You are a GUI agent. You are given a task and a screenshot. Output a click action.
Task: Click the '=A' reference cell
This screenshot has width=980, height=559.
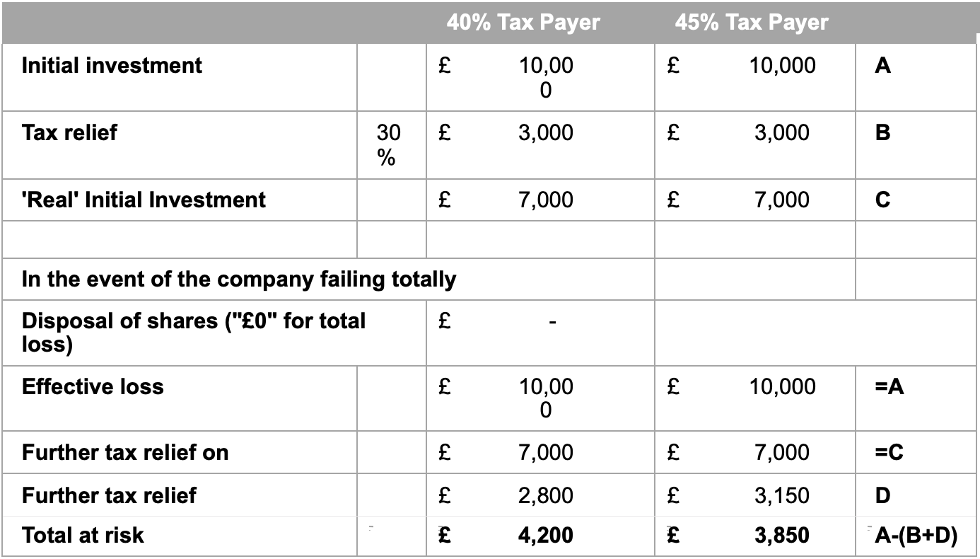pos(889,386)
